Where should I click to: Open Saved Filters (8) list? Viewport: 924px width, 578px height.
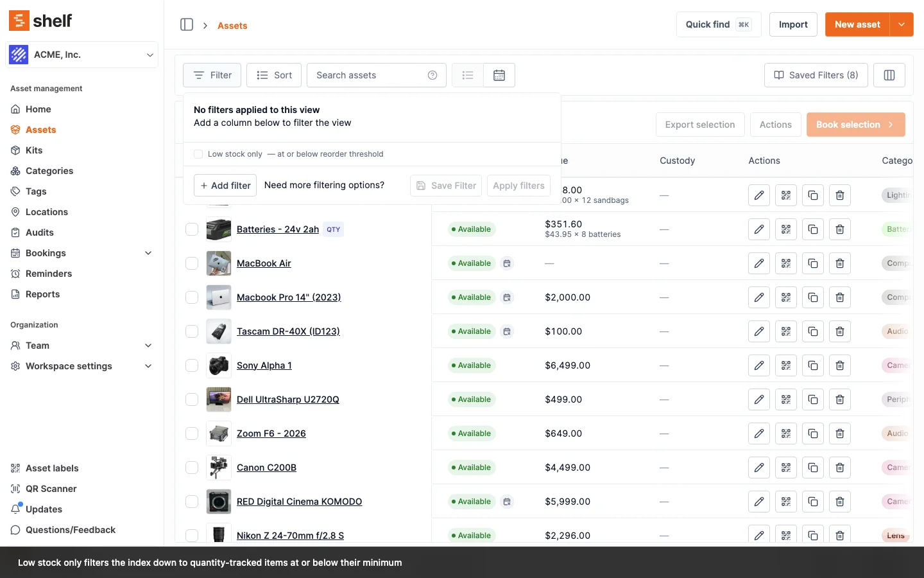(816, 75)
